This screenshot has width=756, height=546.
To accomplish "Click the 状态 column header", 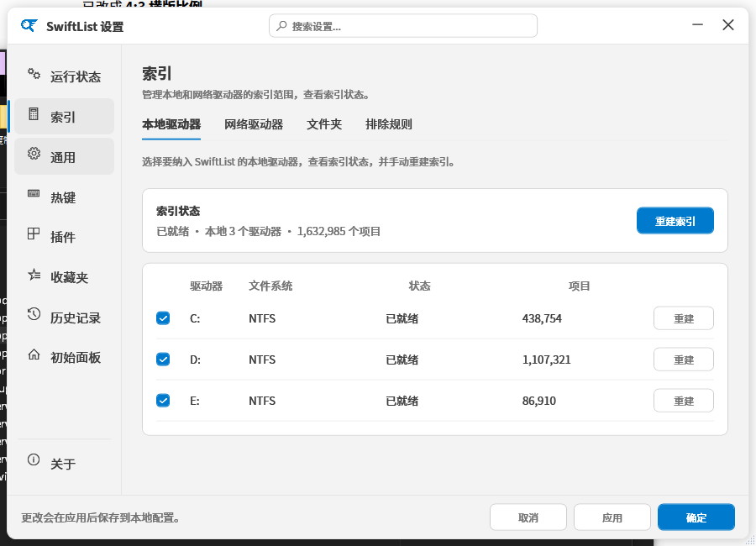I will [x=419, y=286].
